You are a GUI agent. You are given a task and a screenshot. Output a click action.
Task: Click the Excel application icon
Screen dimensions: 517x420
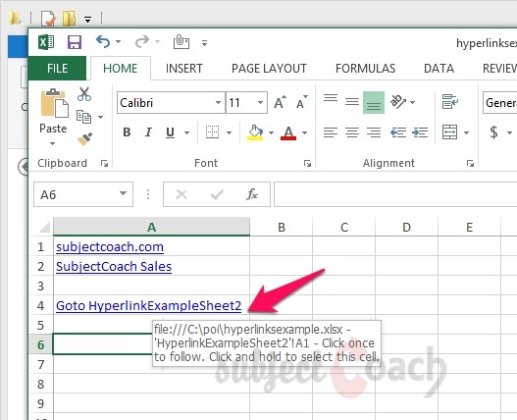coord(46,42)
